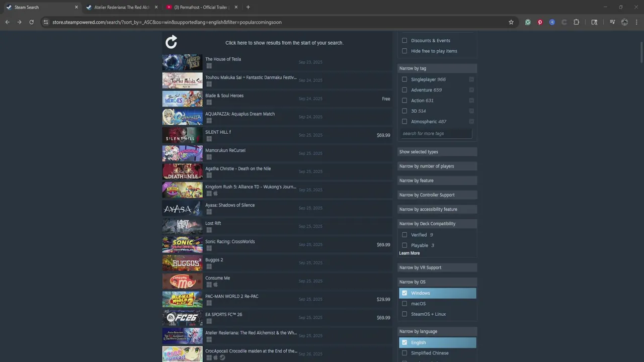Check the Simplified Chinese language filter
The width and height of the screenshot is (644, 362).
(x=405, y=353)
